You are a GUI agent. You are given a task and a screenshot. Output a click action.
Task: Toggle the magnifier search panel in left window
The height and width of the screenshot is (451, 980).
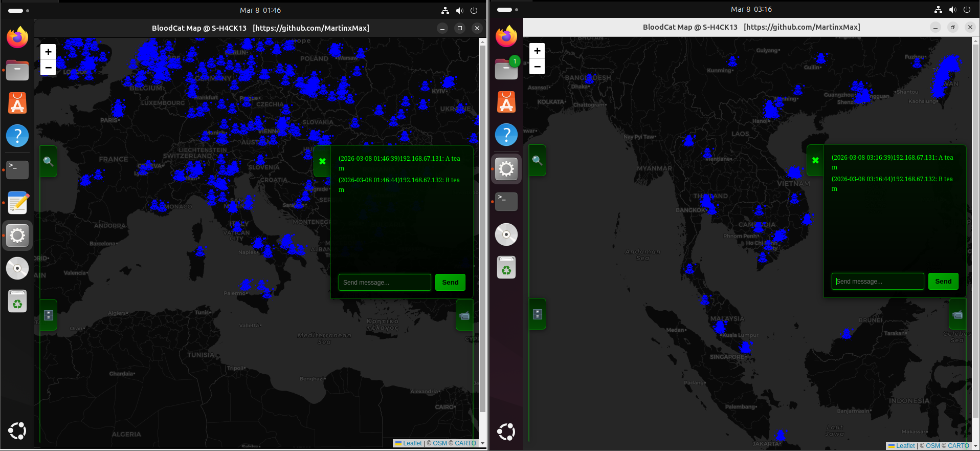tap(49, 161)
